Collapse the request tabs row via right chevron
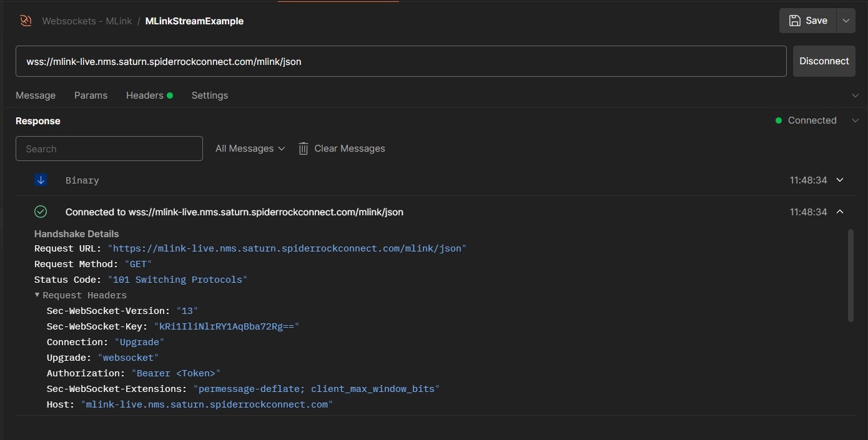 pyautogui.click(x=856, y=95)
